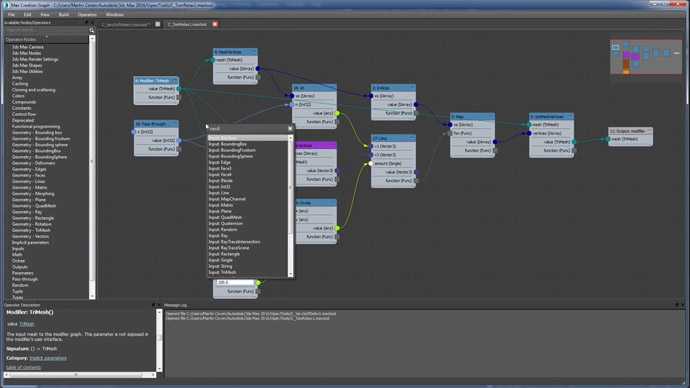
Task: Click the Message Log panel area
Action: coord(424,343)
